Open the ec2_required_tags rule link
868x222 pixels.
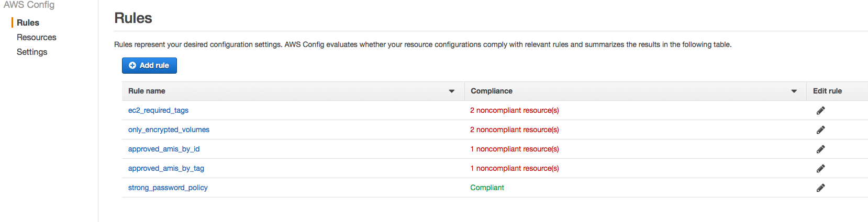click(x=158, y=110)
